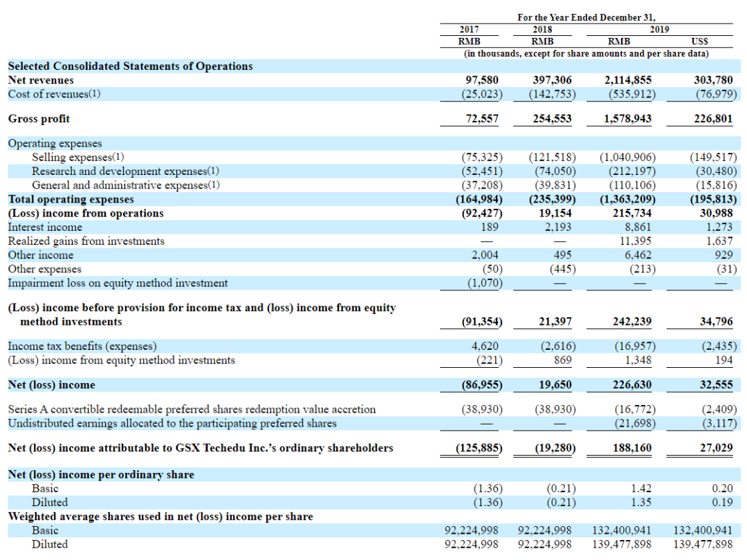Click the Selected Consolidated Statements of Operations heading
The image size is (747, 560).
(130, 66)
